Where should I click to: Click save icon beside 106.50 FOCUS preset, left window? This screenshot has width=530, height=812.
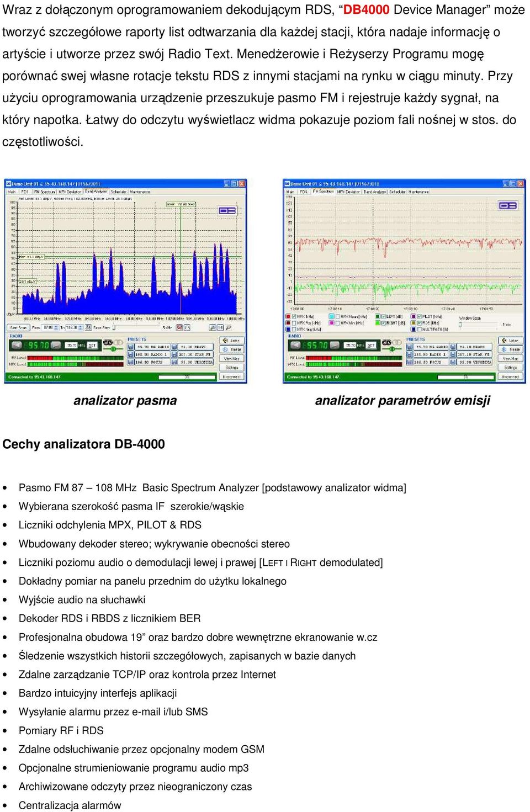(131, 363)
